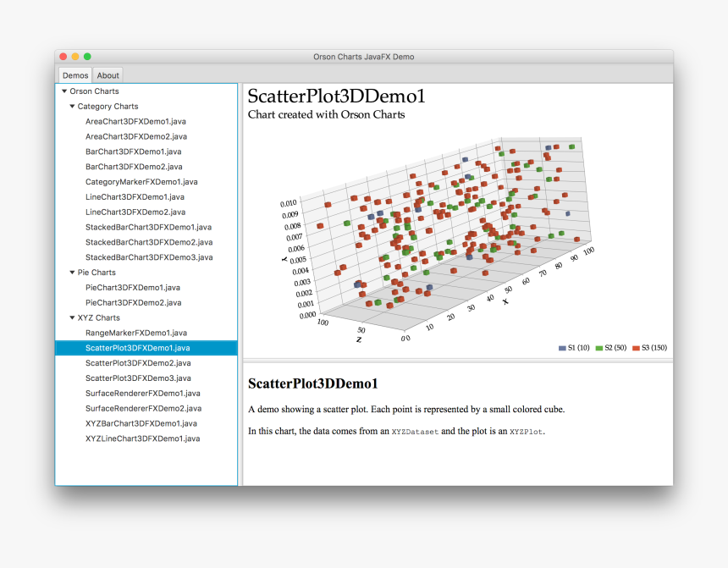Click the Category Charts folder label
Image resolution: width=728 pixels, height=568 pixels.
click(x=108, y=107)
